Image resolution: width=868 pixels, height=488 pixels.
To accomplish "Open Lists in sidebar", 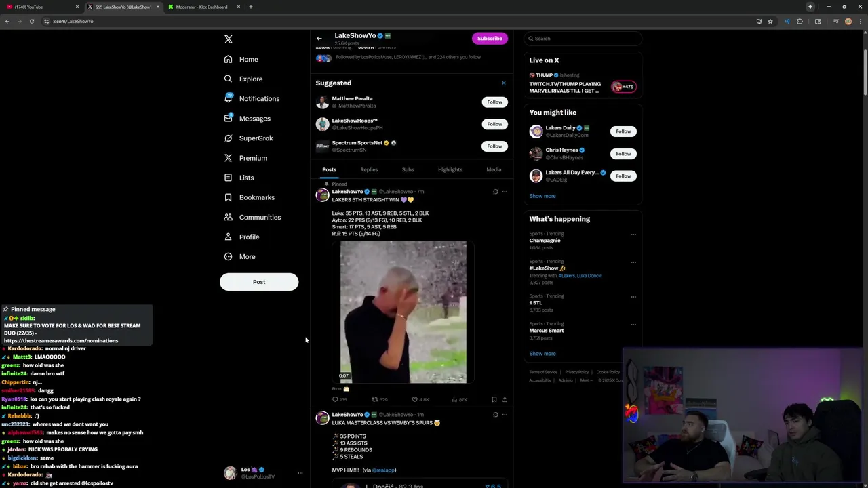I will coord(239,178).
